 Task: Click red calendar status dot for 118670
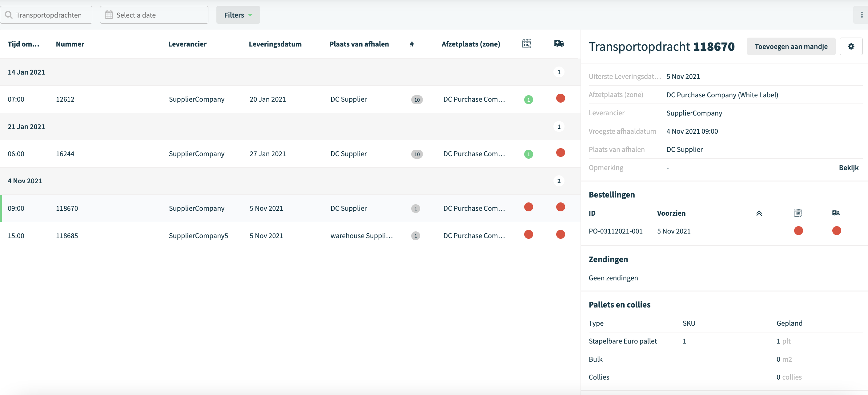[528, 207]
